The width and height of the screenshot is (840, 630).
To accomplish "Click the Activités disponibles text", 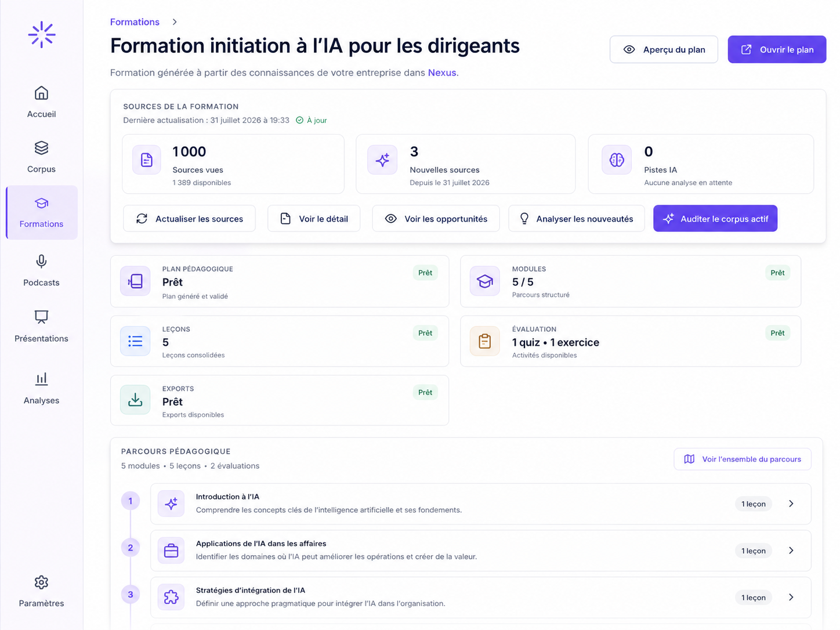I will (544, 355).
